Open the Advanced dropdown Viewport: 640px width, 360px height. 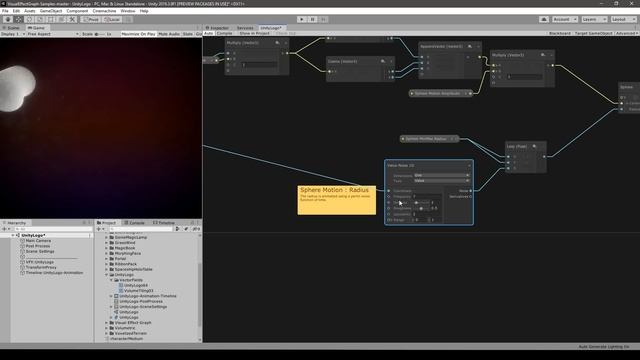(627, 33)
